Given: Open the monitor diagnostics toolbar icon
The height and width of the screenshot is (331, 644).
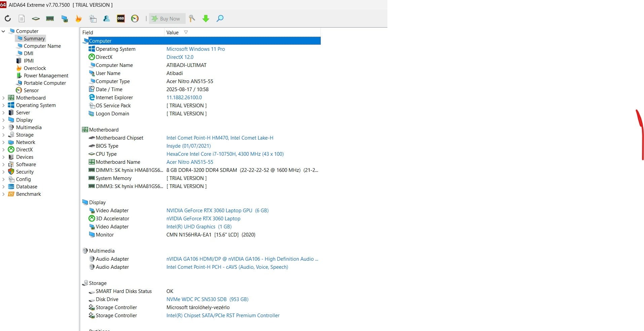Looking at the screenshot, I should point(65,19).
